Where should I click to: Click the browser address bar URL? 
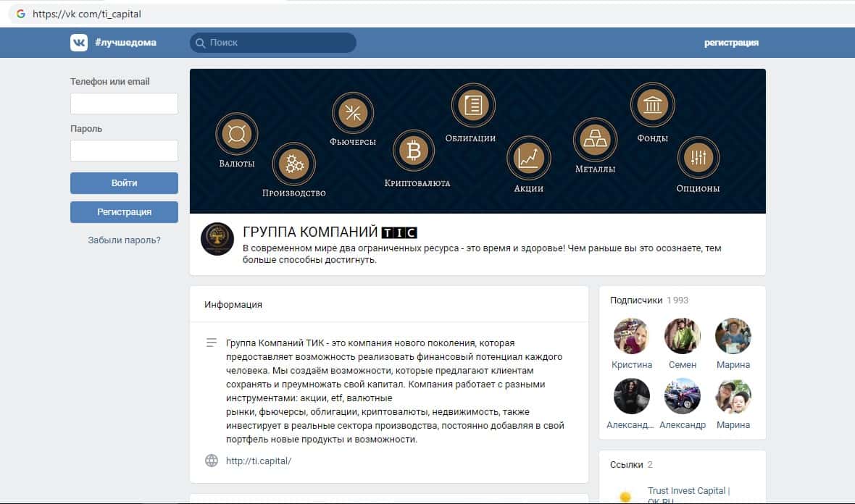point(87,14)
